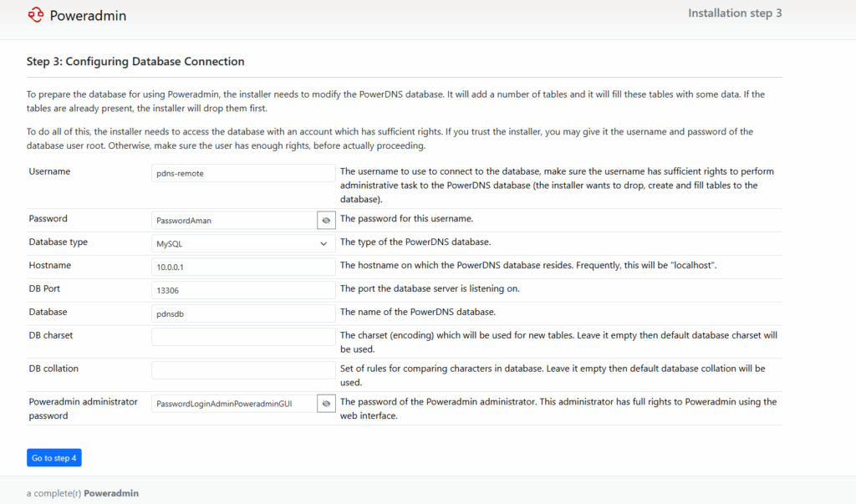Click the bold Poweradmin footer link
856x504 pixels.
pos(111,493)
